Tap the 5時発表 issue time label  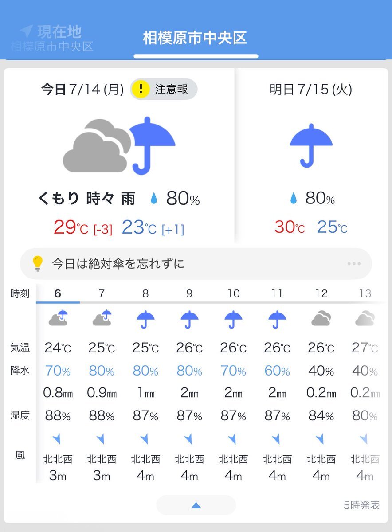tap(362, 505)
